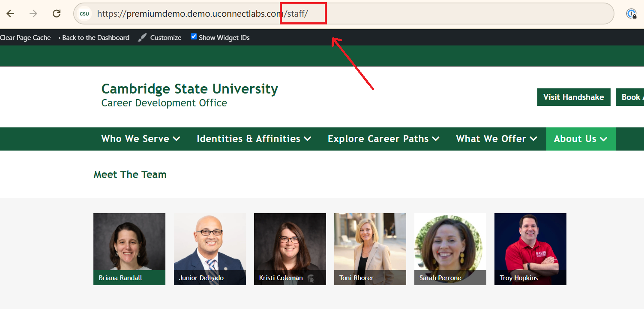Click the CSU site favicon in address bar

(x=84, y=14)
